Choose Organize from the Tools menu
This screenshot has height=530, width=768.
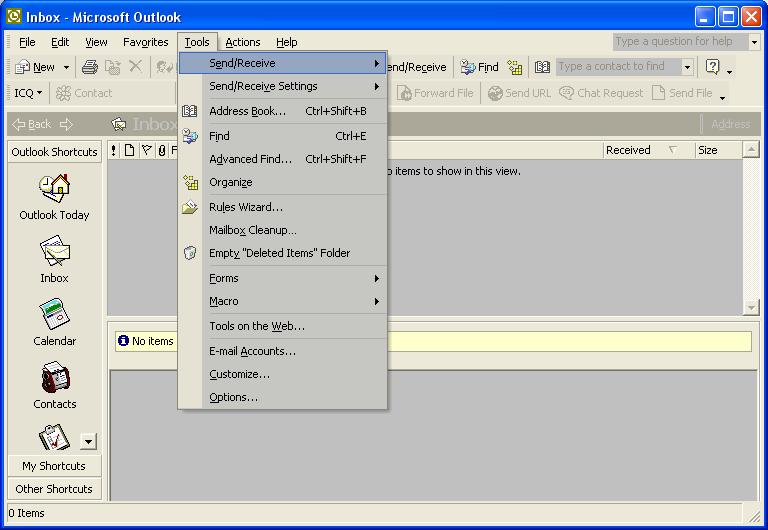pyautogui.click(x=283, y=182)
